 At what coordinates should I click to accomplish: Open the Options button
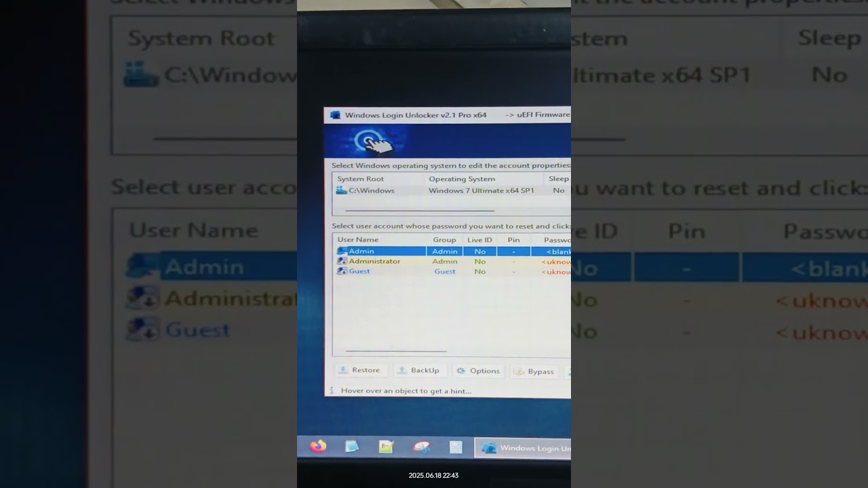479,371
